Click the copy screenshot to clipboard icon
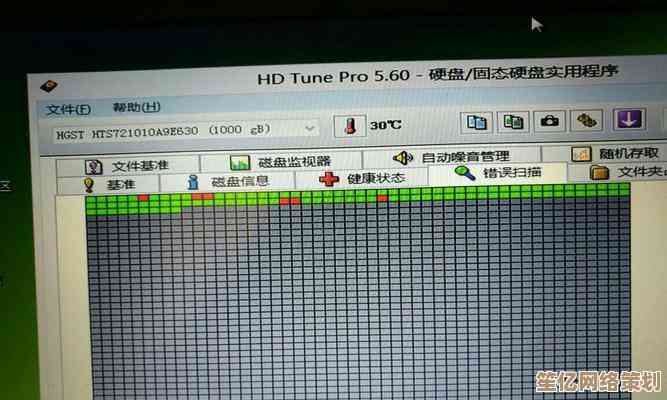667x400 pixels. 513,121
